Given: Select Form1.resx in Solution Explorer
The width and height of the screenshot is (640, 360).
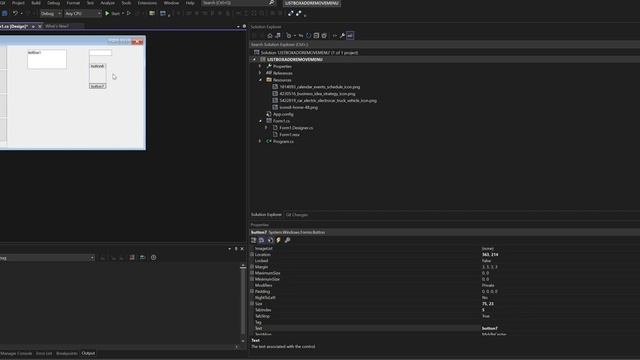Looking at the screenshot, I should tap(289, 135).
